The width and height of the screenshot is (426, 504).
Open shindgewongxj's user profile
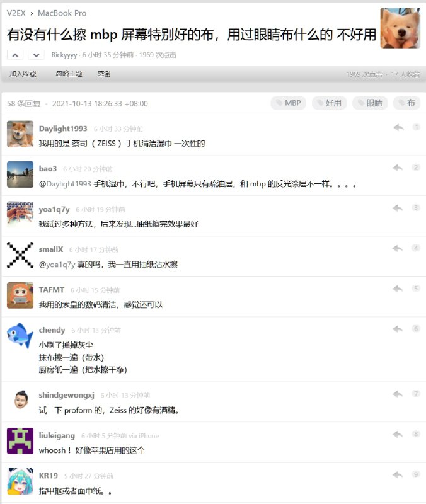67,395
